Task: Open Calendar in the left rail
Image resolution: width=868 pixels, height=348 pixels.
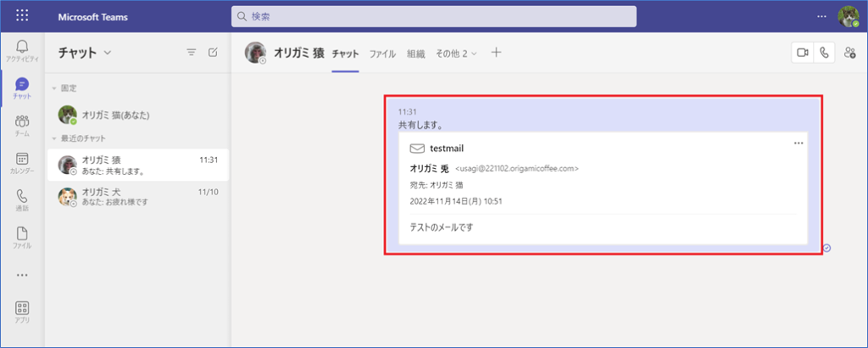Action: [x=22, y=163]
